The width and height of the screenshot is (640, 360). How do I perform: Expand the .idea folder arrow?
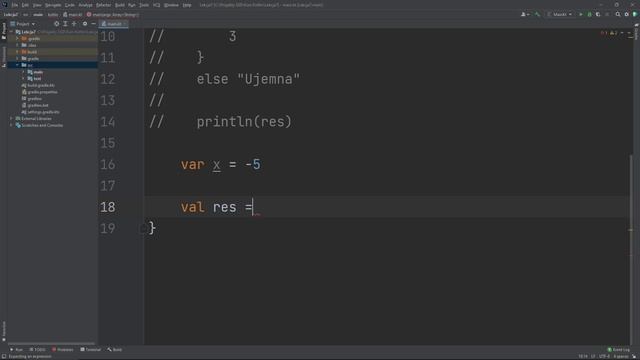click(x=18, y=45)
